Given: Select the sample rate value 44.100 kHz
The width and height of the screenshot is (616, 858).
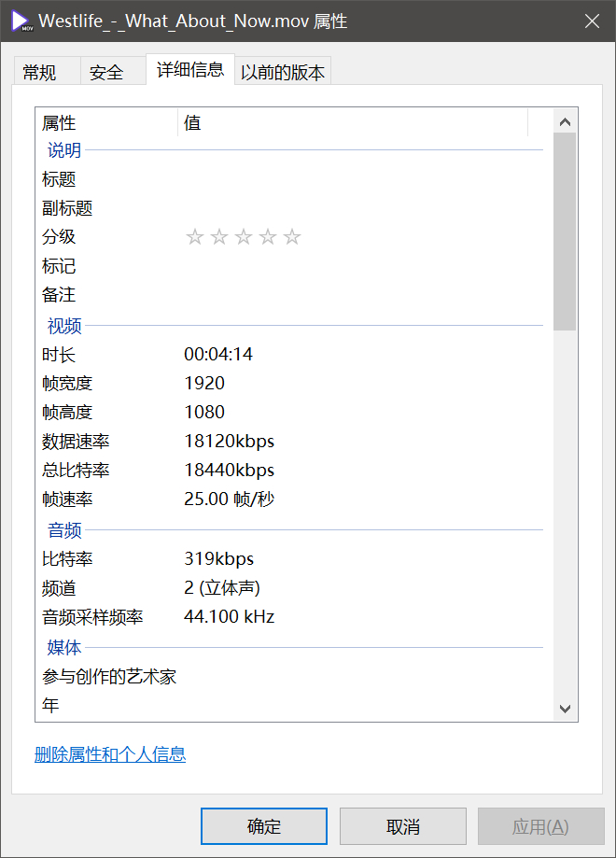Looking at the screenshot, I should tap(230, 617).
